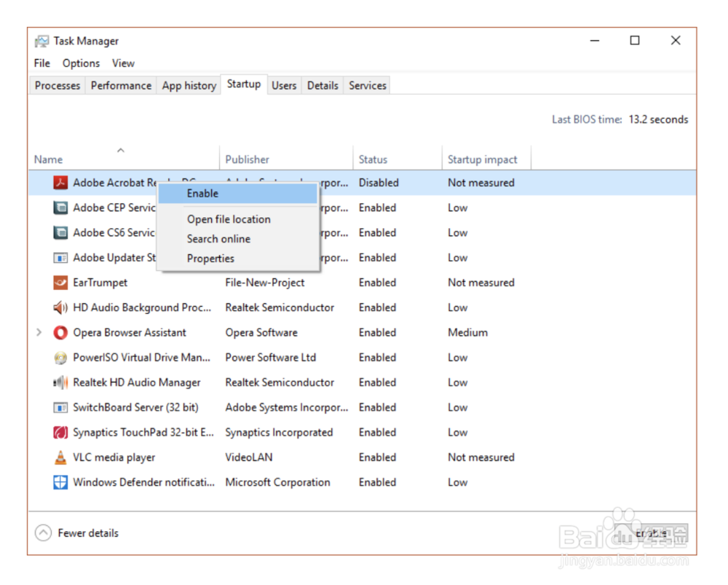The height and width of the screenshot is (585, 728).
Task: Click the 13.2 seconds BIOS time value
Action: [x=658, y=119]
